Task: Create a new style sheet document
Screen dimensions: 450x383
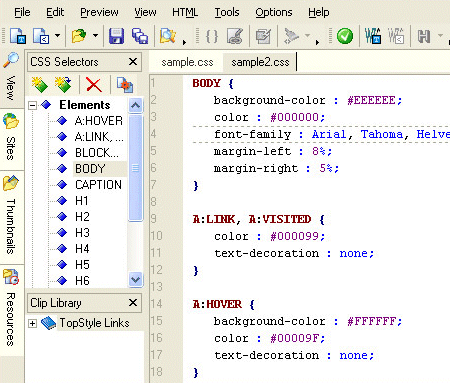Action: click(18, 36)
